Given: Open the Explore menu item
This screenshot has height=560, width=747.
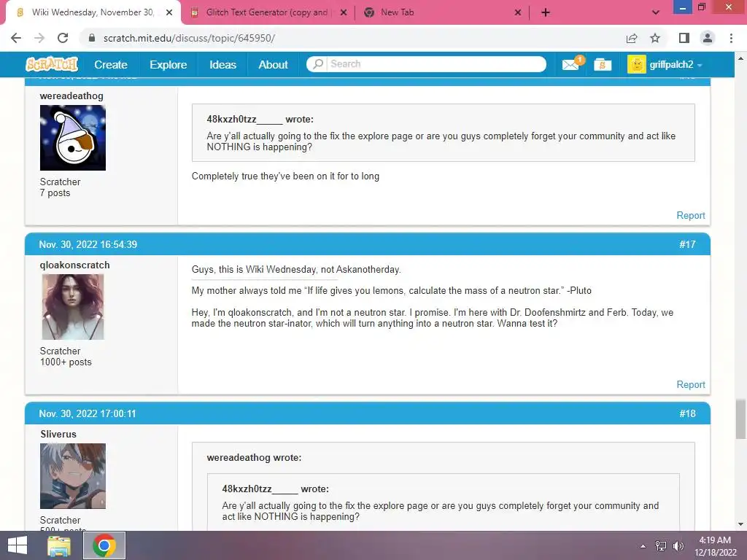Looking at the screenshot, I should point(169,65).
